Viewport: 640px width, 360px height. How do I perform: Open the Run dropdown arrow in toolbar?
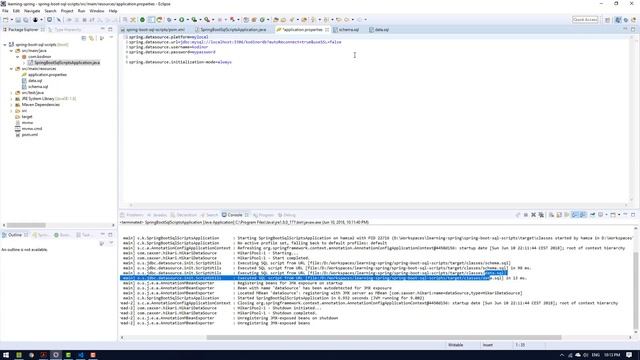coord(187,20)
